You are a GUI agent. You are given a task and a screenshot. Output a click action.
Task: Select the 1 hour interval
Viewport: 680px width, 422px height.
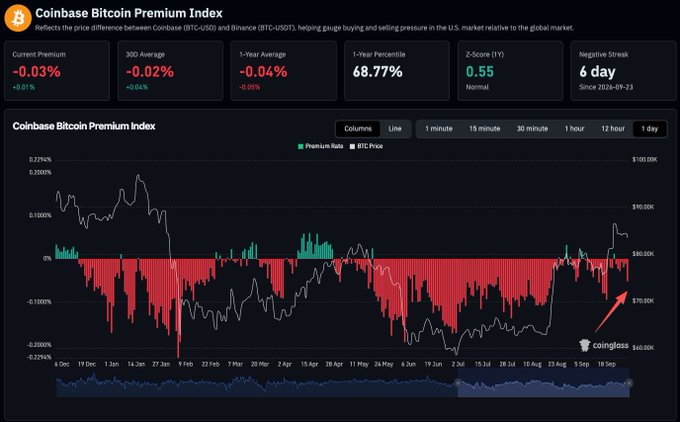tap(574, 129)
